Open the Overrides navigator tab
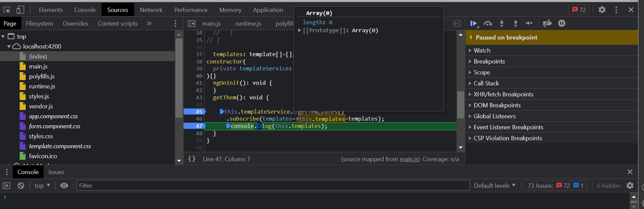The width and height of the screenshot is (644, 209). click(76, 24)
